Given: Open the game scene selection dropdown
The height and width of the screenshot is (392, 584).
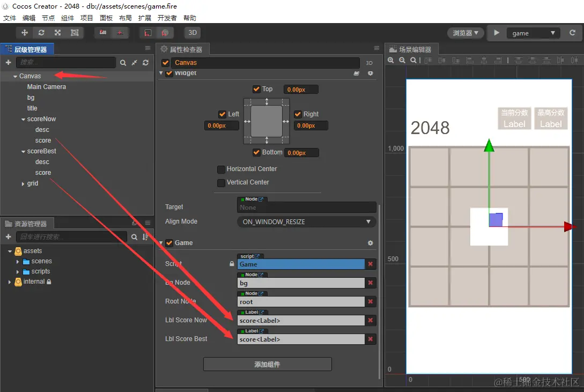Looking at the screenshot, I should click(x=534, y=33).
